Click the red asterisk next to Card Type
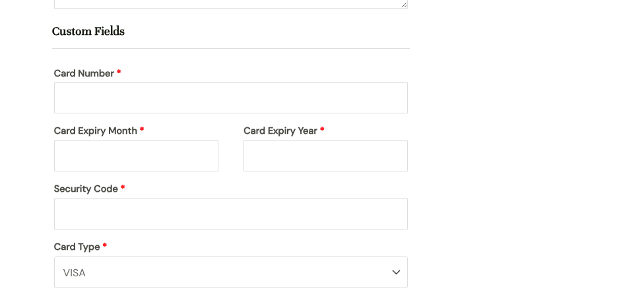The height and width of the screenshot is (304, 644). (x=105, y=246)
